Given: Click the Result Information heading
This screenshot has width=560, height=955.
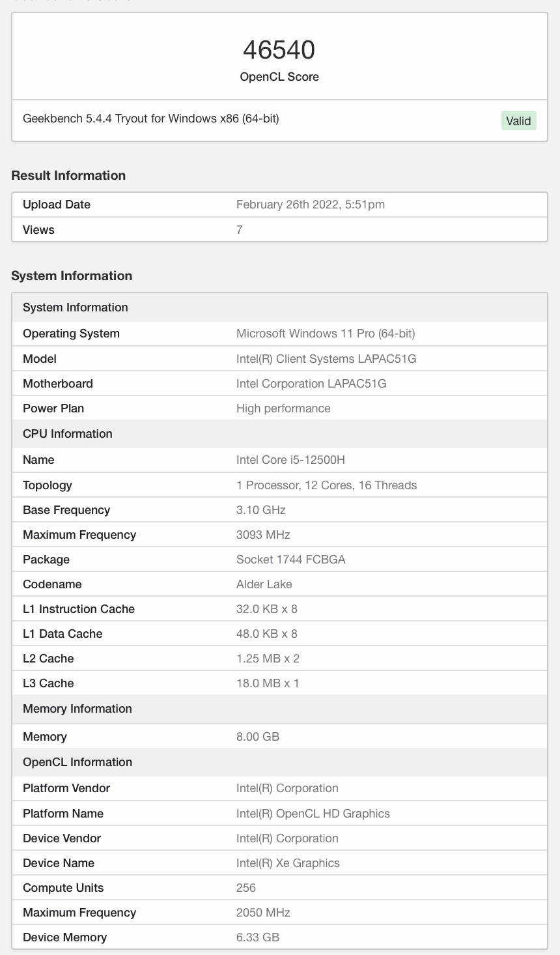Looking at the screenshot, I should click(68, 175).
